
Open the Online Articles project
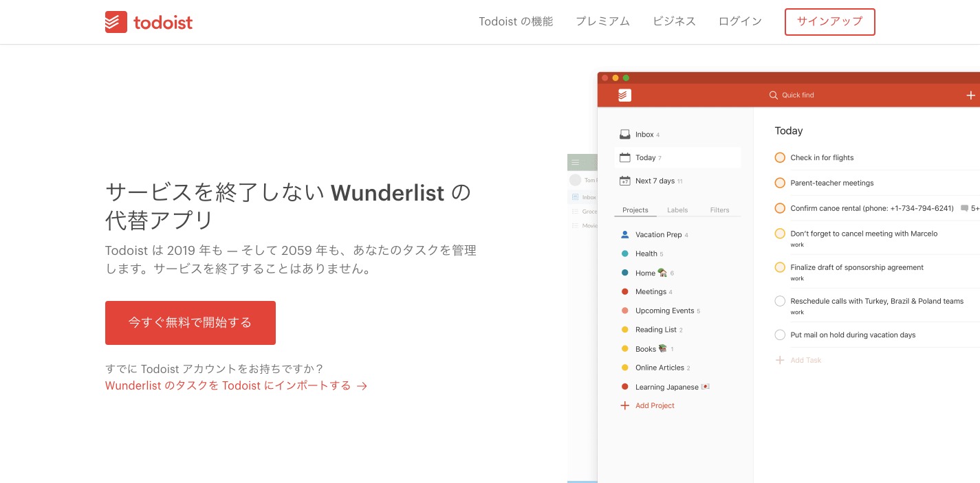pos(660,368)
